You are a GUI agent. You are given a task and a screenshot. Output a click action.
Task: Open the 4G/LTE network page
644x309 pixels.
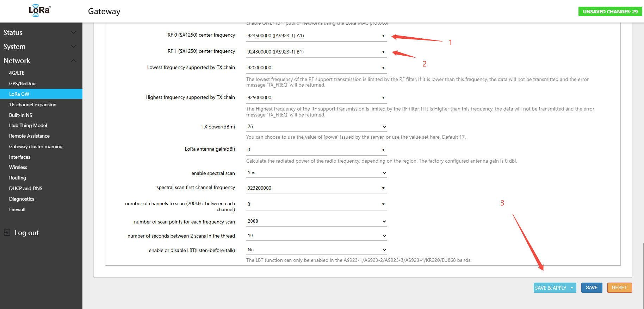[x=17, y=73]
